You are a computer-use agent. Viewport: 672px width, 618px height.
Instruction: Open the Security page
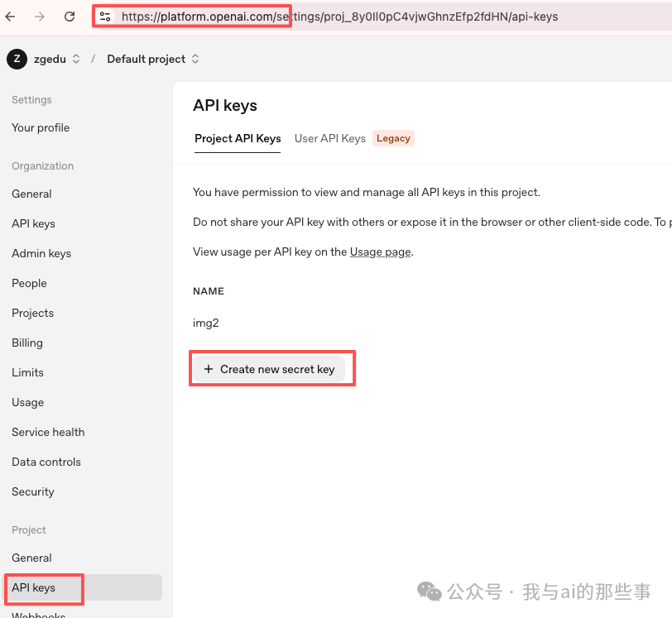33,491
